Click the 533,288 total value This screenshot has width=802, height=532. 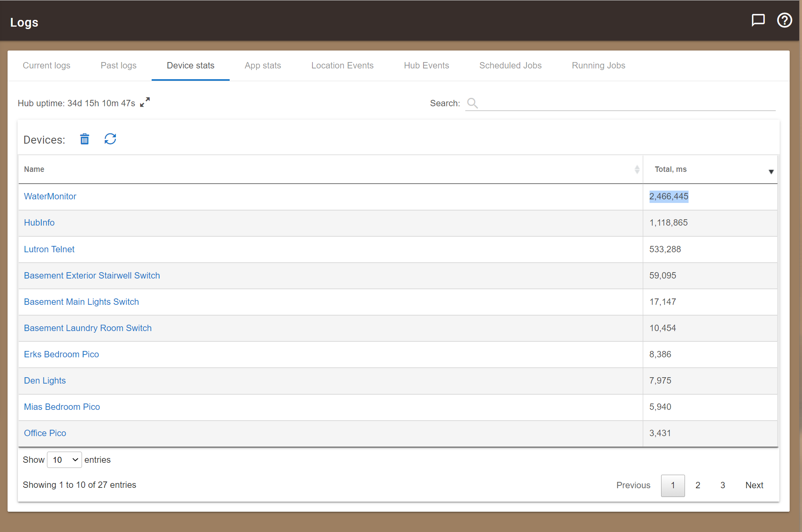click(x=665, y=249)
